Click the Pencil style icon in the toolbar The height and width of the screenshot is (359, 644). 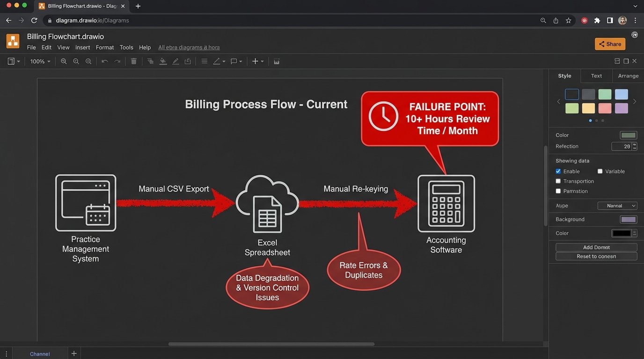[176, 61]
